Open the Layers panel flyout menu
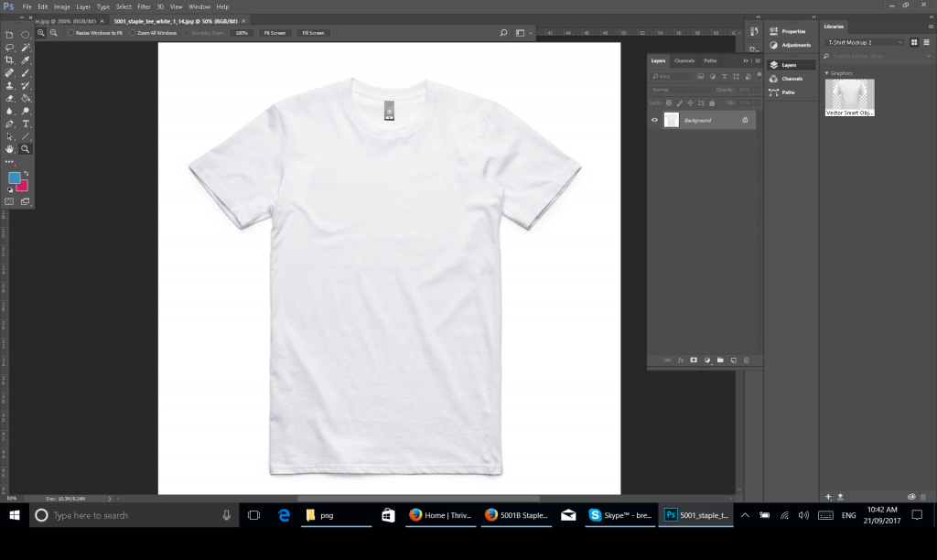The width and height of the screenshot is (937, 560). [x=758, y=60]
